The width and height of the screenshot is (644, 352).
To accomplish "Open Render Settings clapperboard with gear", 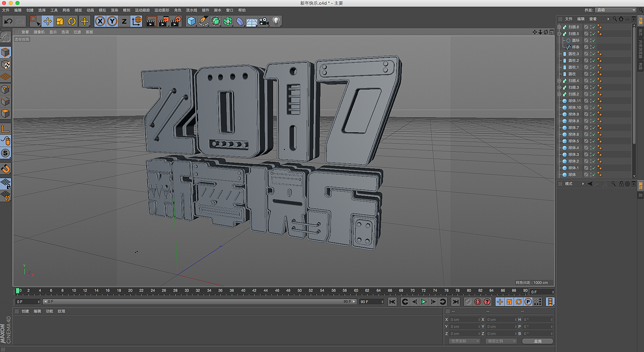I will pos(176,21).
